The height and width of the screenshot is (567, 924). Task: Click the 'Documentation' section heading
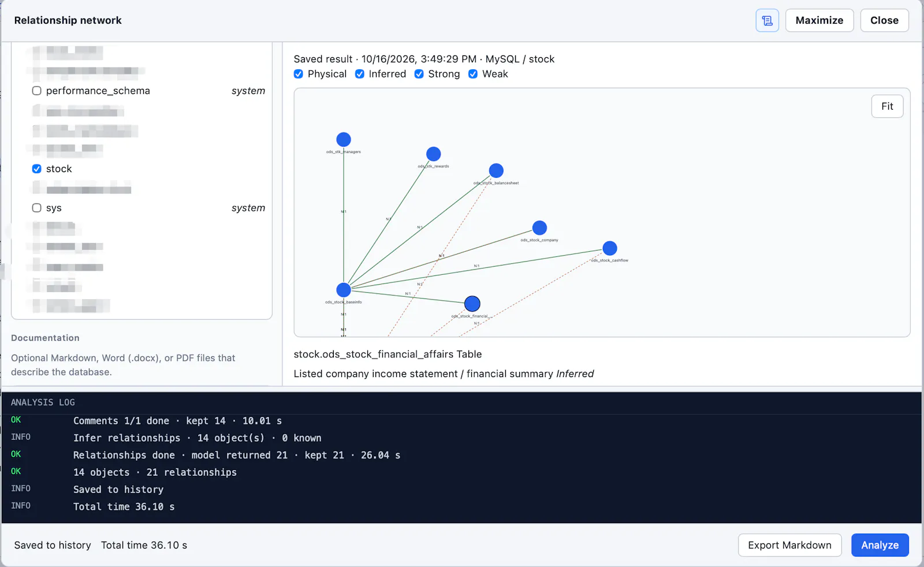pyautogui.click(x=45, y=338)
